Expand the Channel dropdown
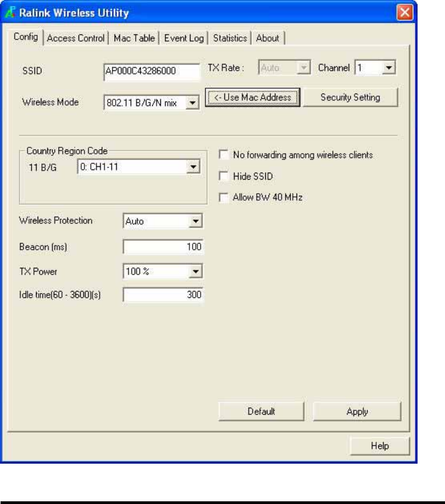Viewport: 445px width, 504px height. pos(375,67)
